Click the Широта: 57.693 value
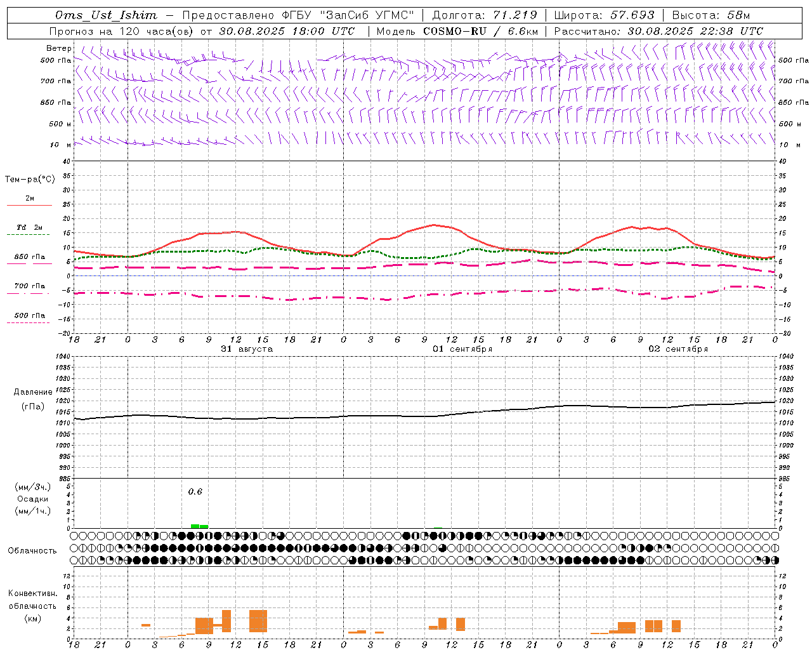This screenshot has width=812, height=650. point(604,15)
